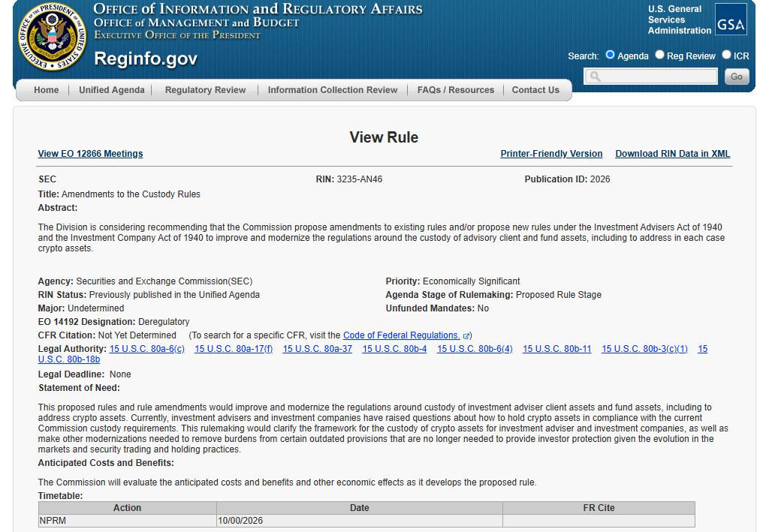Open legal authority 15 U.S.C. 80b-6(4)
The height and width of the screenshot is (532, 757).
(x=475, y=349)
